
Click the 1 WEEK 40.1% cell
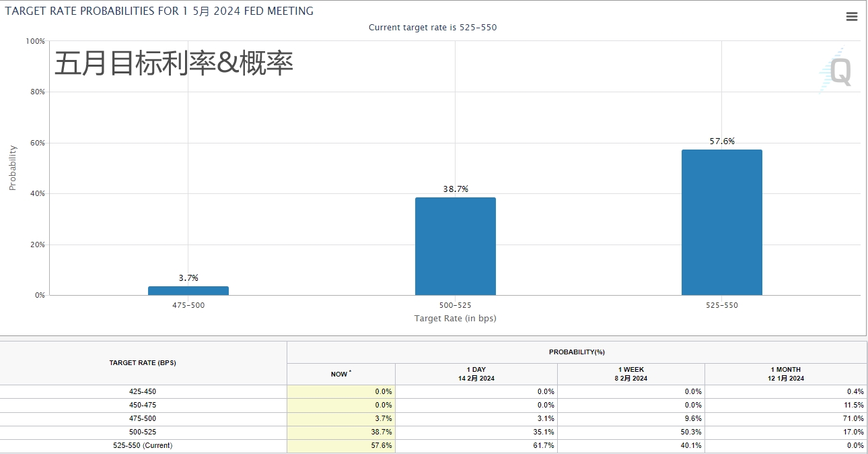(631, 446)
